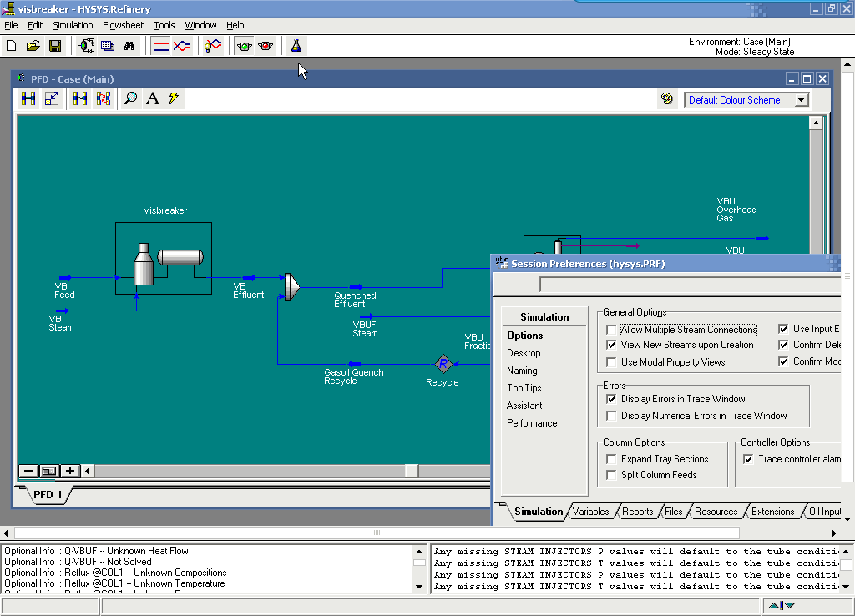
Task: Select the PFD 1 tab
Action: [x=48, y=494]
